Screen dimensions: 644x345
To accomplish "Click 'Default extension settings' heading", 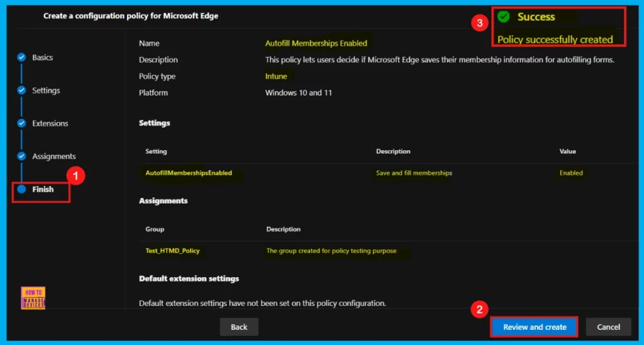I will (189, 278).
